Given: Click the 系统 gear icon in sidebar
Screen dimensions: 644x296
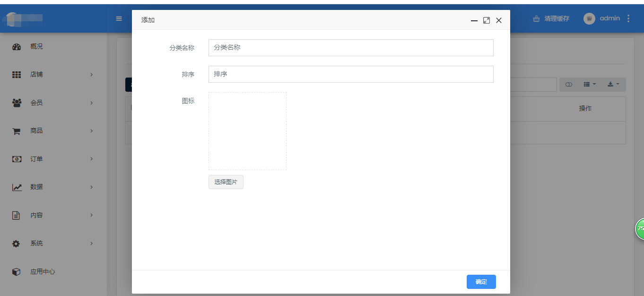Looking at the screenshot, I should tap(17, 244).
